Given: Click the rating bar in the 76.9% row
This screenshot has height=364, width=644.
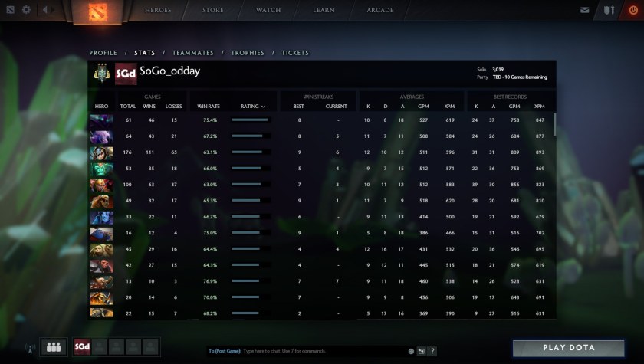Looking at the screenshot, I should pos(251,281).
